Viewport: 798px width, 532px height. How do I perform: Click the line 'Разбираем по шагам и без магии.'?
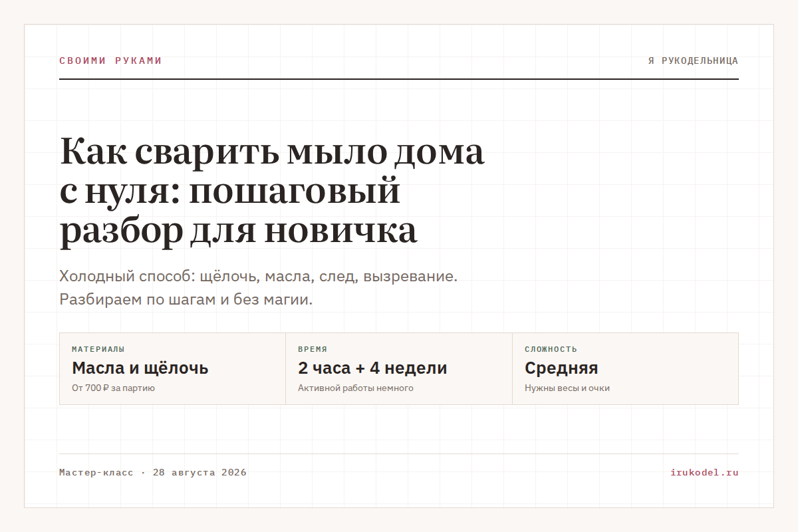click(x=186, y=299)
